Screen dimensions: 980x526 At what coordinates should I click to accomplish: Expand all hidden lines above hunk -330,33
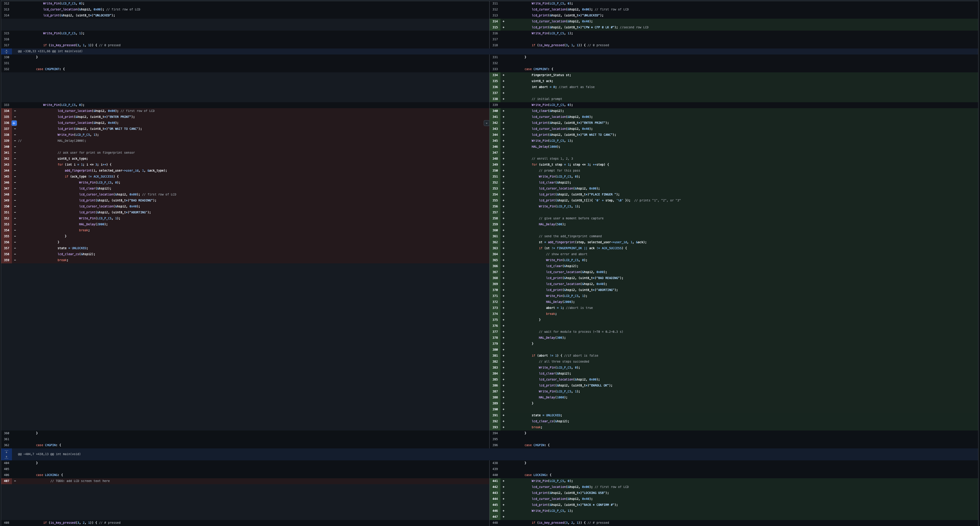(x=6, y=51)
